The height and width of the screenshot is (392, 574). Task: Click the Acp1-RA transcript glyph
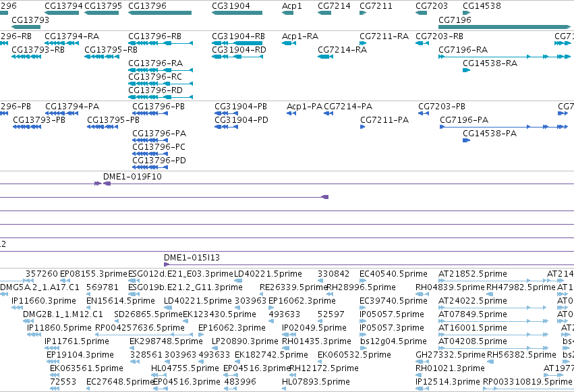coord(289,43)
